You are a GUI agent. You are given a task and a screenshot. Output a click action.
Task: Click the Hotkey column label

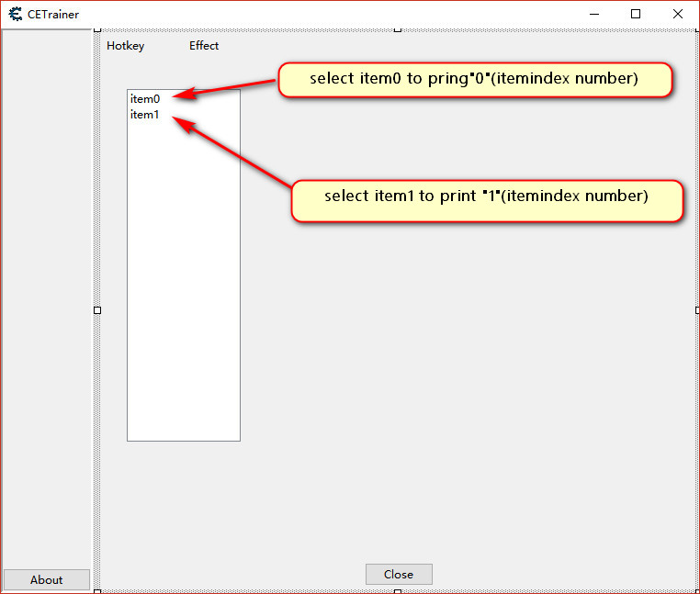click(x=125, y=46)
